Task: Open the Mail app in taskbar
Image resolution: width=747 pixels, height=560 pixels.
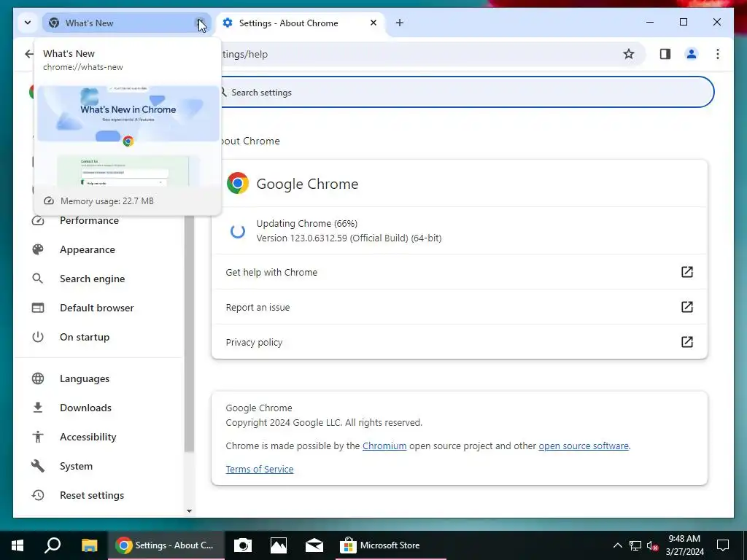Action: pos(314,545)
